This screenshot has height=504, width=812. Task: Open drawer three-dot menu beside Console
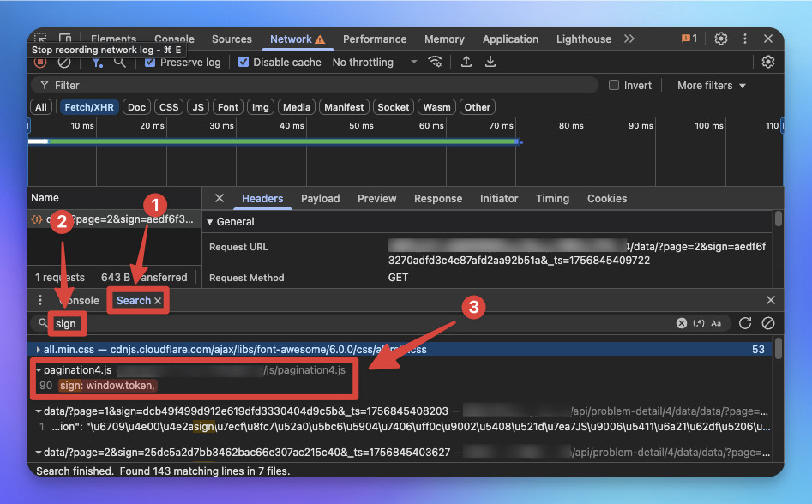coord(40,300)
